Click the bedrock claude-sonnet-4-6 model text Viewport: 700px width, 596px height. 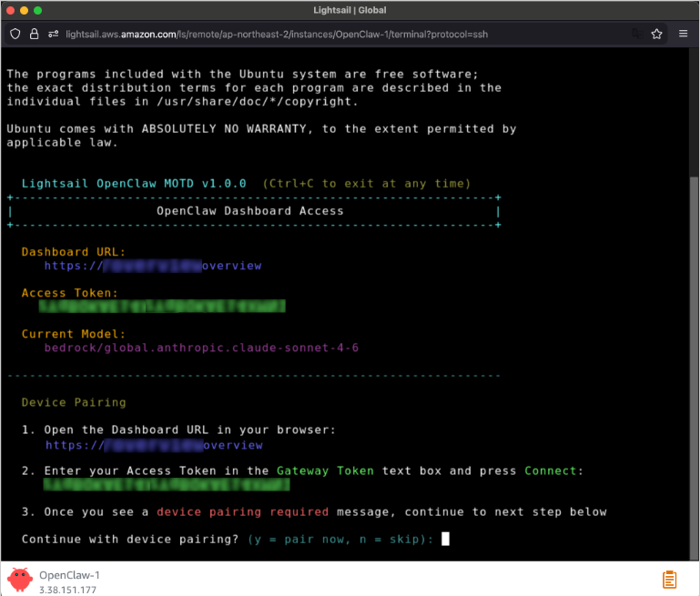[x=201, y=348]
